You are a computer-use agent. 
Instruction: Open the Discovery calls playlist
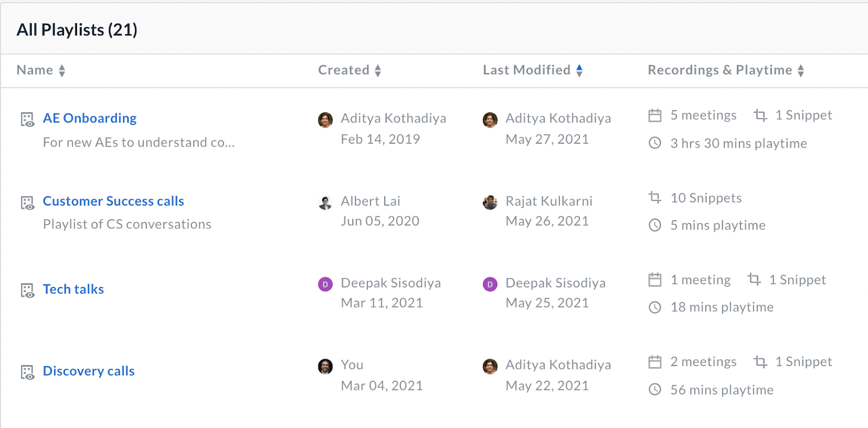[x=88, y=371]
